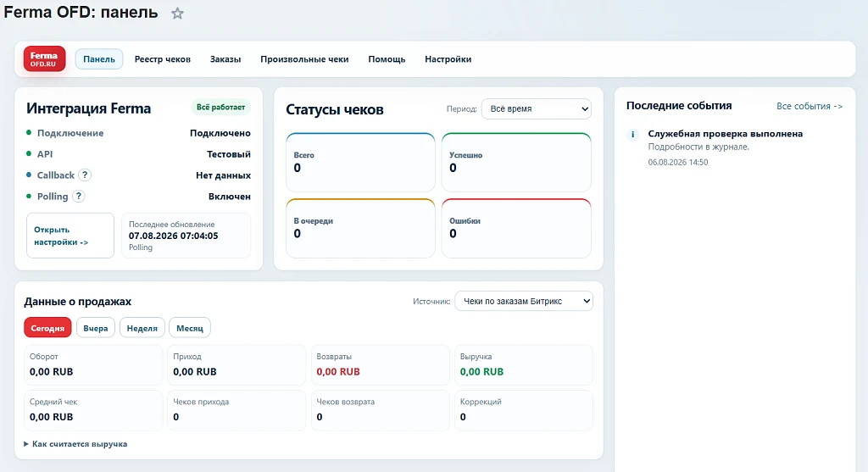Expand 'Как считается выручка' disclosure

[75, 444]
